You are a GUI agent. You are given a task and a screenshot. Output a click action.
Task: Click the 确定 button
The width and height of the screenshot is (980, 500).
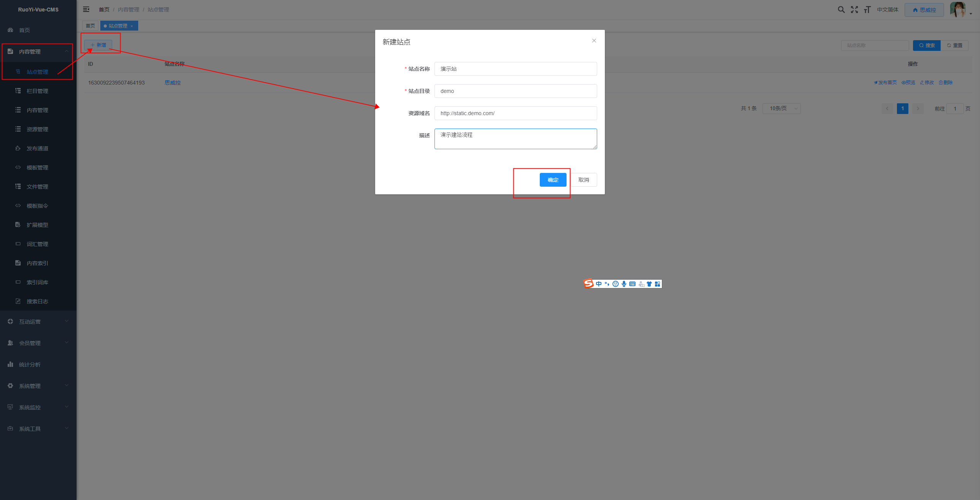pyautogui.click(x=553, y=180)
